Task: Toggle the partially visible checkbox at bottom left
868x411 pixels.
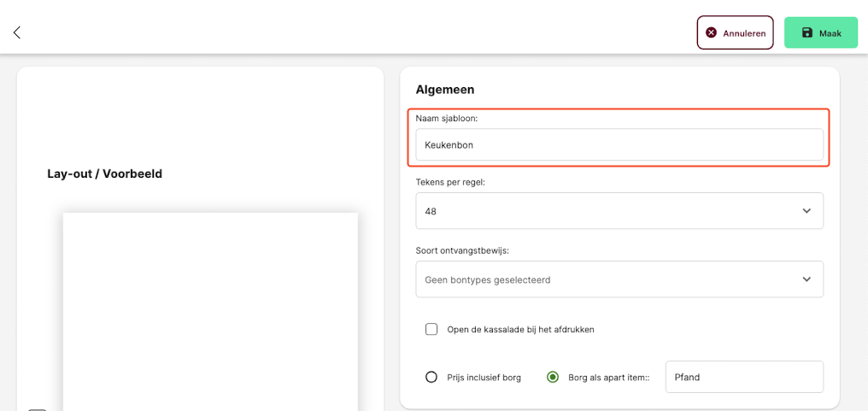Action: [37, 410]
